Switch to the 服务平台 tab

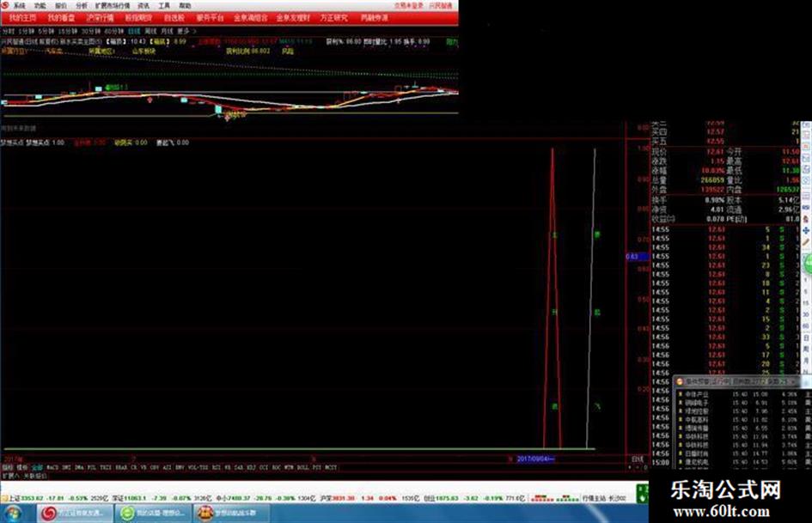pyautogui.click(x=210, y=18)
